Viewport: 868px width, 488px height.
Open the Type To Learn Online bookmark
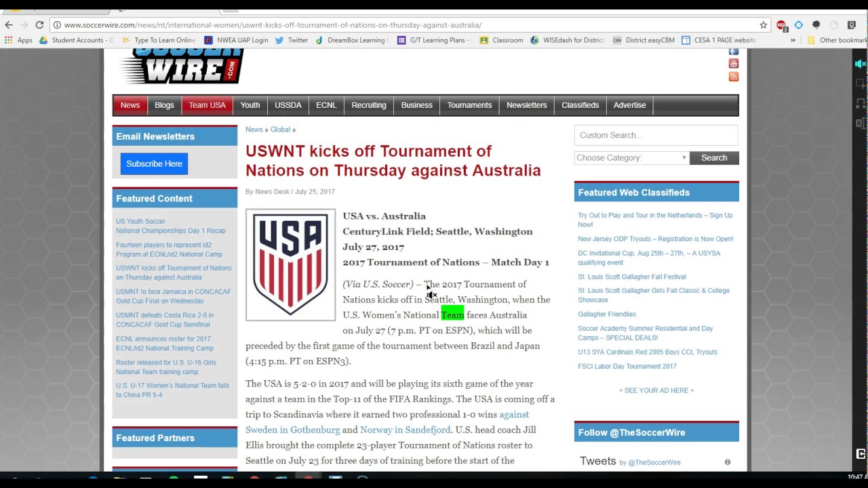[x=159, y=40]
